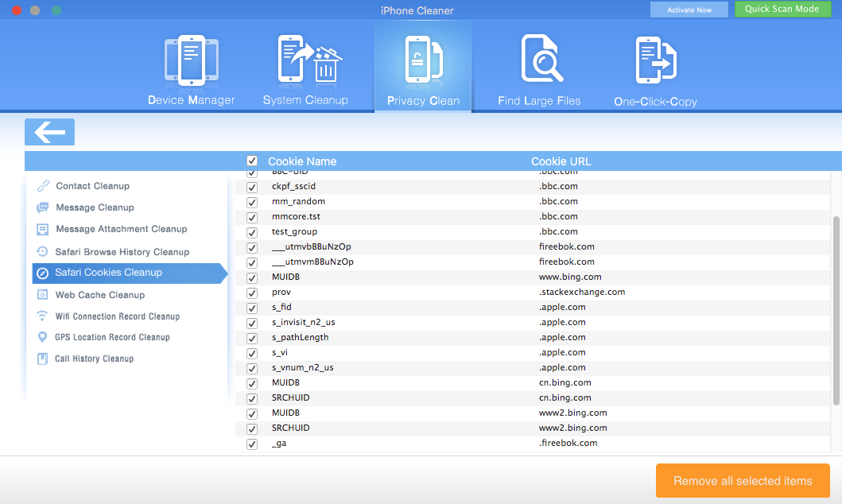Uncheck the mm_random cookie checkbox
Viewport: 842px width, 504px height.
(252, 203)
